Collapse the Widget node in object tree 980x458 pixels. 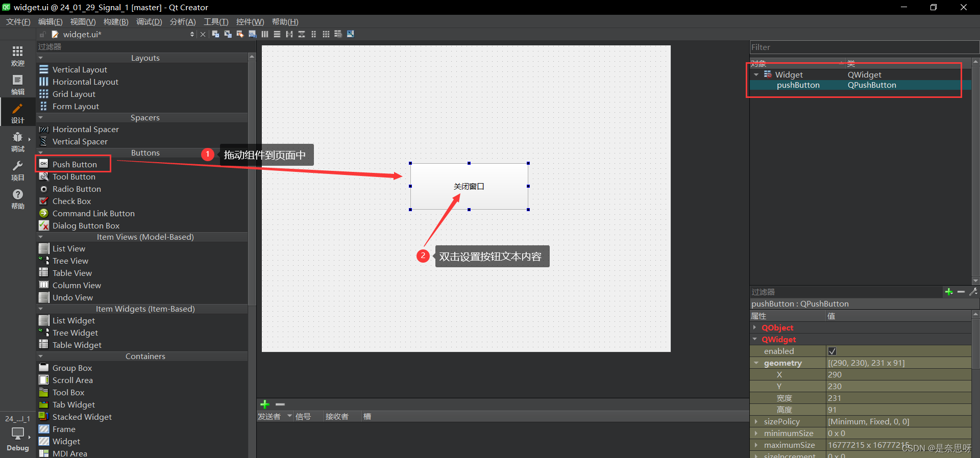point(756,74)
